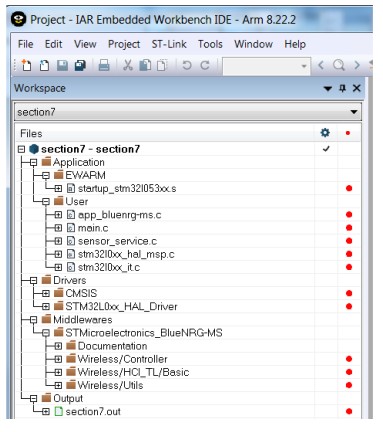
Task: Open the Workspace panel options arrow
Action: point(328,89)
